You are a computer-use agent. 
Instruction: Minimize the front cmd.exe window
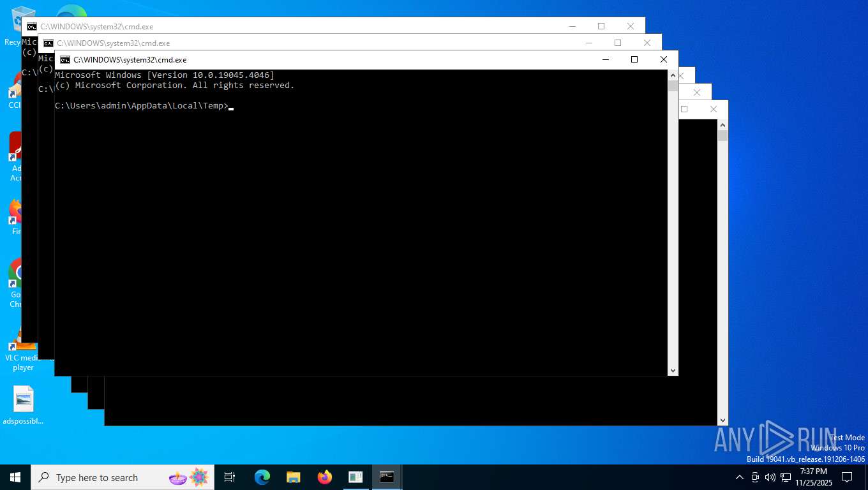[x=605, y=59]
